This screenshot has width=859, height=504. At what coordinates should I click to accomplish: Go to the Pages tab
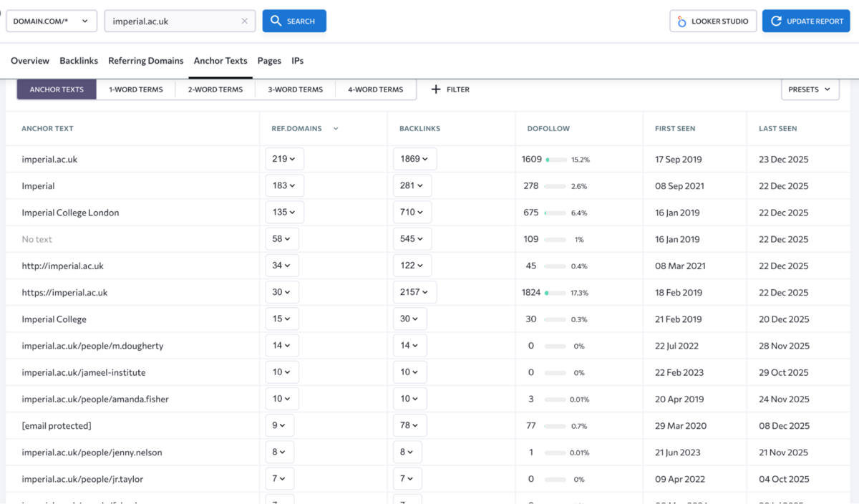pyautogui.click(x=269, y=61)
